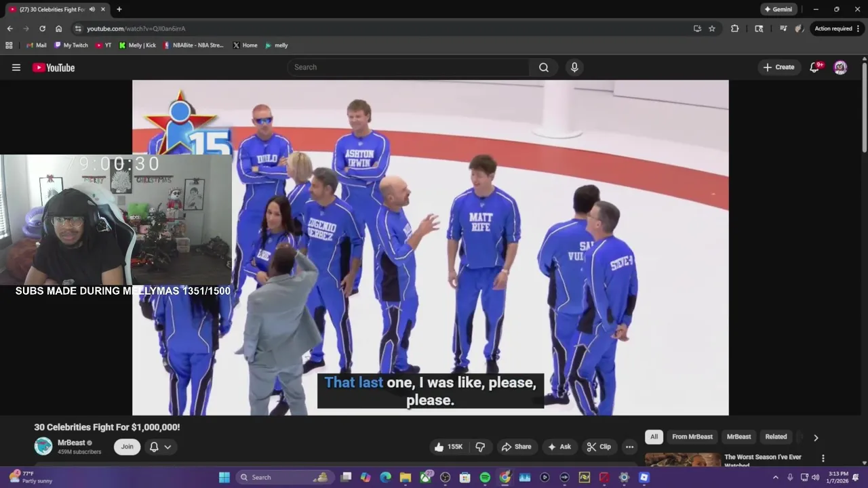Dislike the video with the thumbs down
The width and height of the screenshot is (868, 488).
coord(480,447)
